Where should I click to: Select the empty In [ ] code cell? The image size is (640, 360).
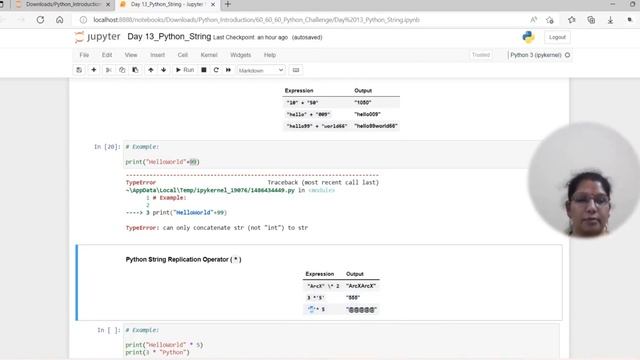341,341
